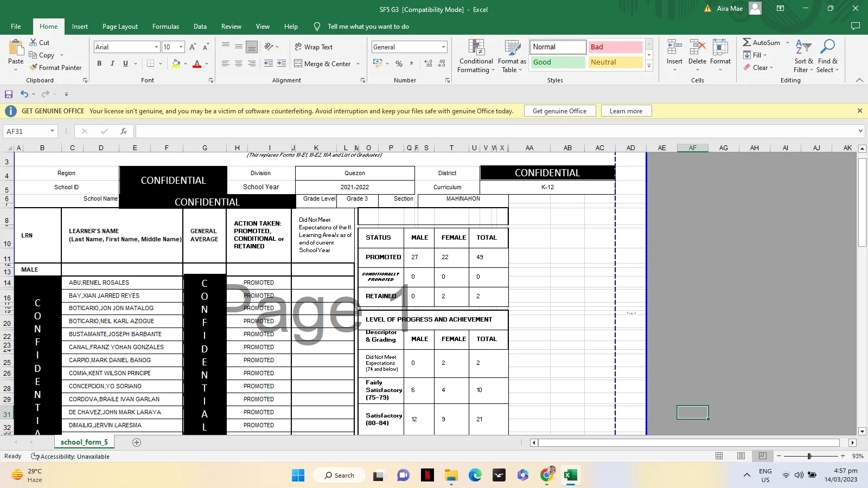
Task: Click the Learn more button
Action: pyautogui.click(x=626, y=111)
